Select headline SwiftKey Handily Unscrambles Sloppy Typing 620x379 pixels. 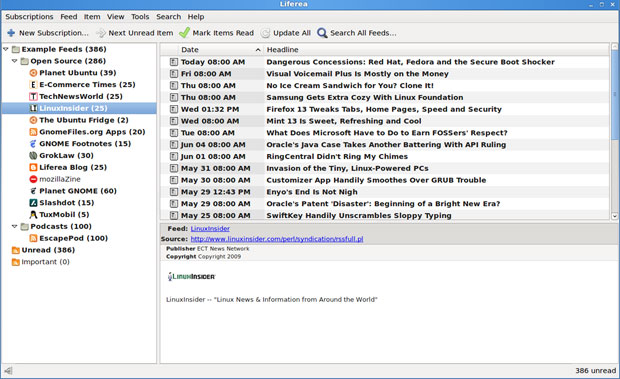pyautogui.click(x=359, y=216)
